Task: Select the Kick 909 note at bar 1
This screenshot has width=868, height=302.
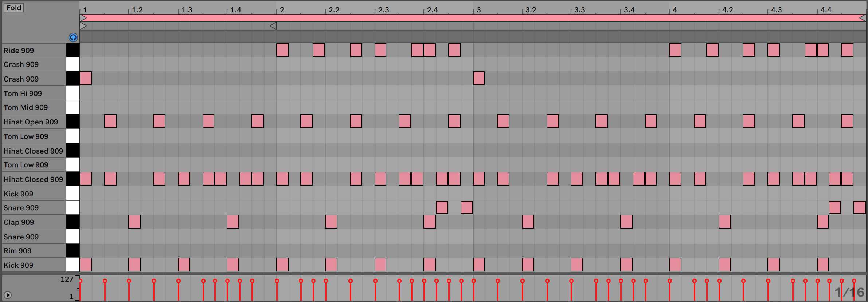Action: tap(86, 265)
